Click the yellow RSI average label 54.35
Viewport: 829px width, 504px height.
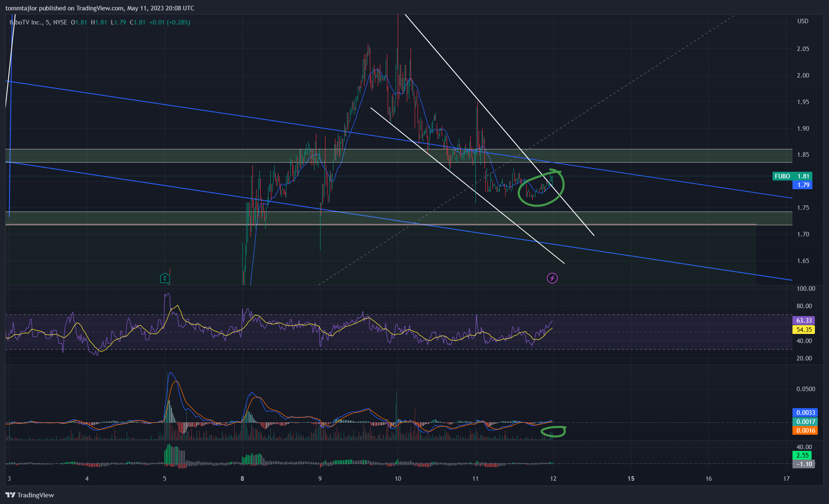click(x=804, y=330)
